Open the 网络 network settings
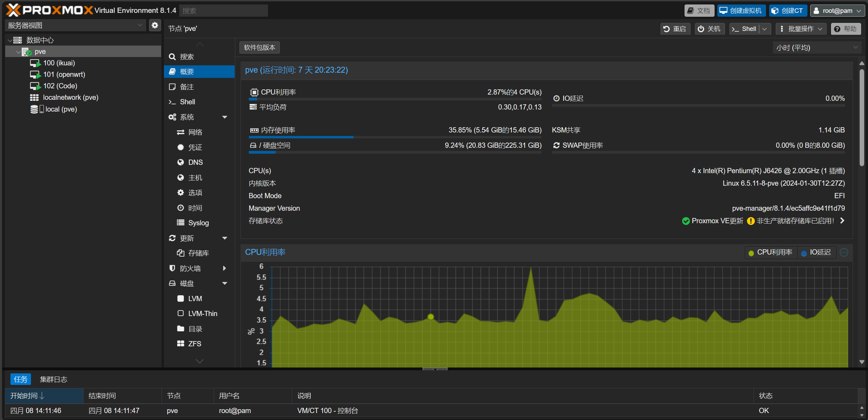The width and height of the screenshot is (868, 420). (195, 132)
